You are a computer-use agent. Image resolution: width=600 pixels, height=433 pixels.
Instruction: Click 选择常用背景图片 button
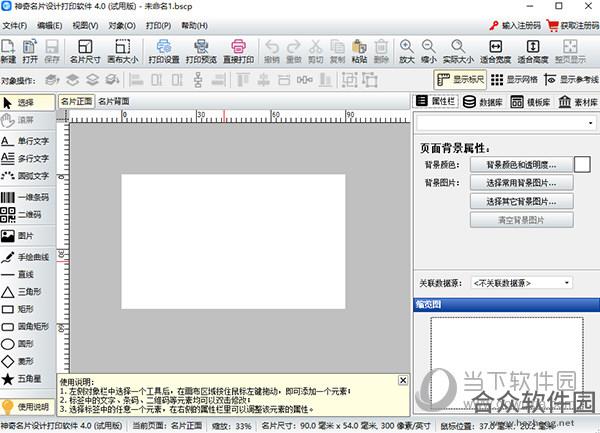[x=522, y=183]
